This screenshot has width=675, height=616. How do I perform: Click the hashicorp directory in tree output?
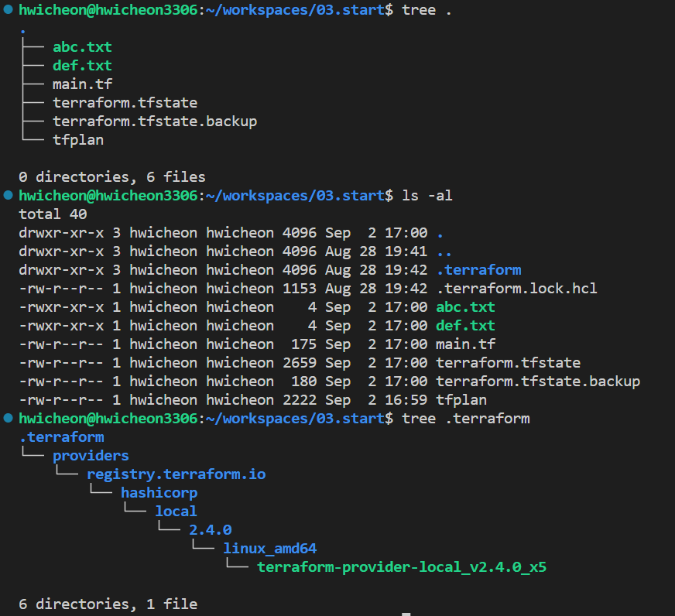click(159, 493)
